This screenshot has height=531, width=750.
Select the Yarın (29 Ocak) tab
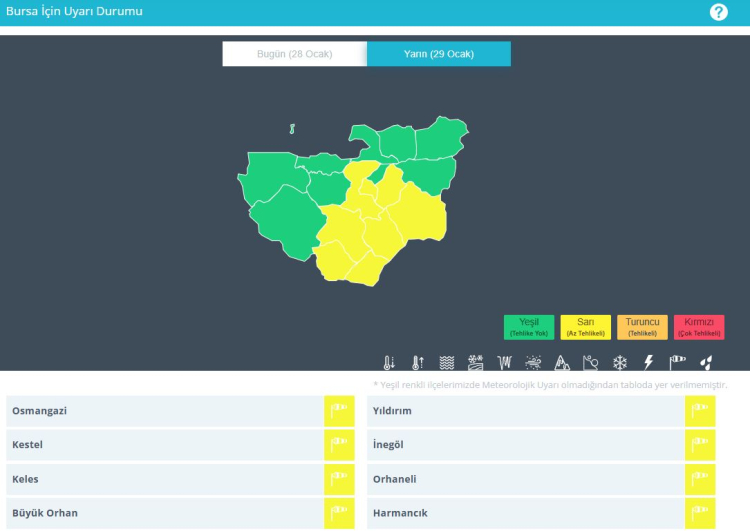pos(438,54)
